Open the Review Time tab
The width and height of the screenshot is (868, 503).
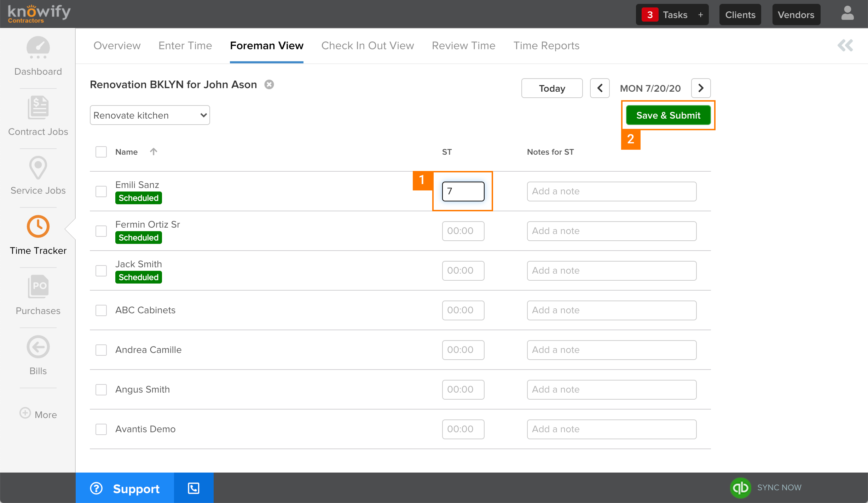[x=464, y=46]
